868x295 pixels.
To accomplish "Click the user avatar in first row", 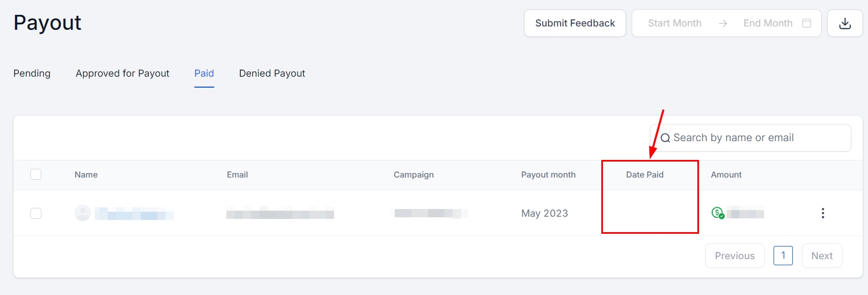I will tap(83, 213).
